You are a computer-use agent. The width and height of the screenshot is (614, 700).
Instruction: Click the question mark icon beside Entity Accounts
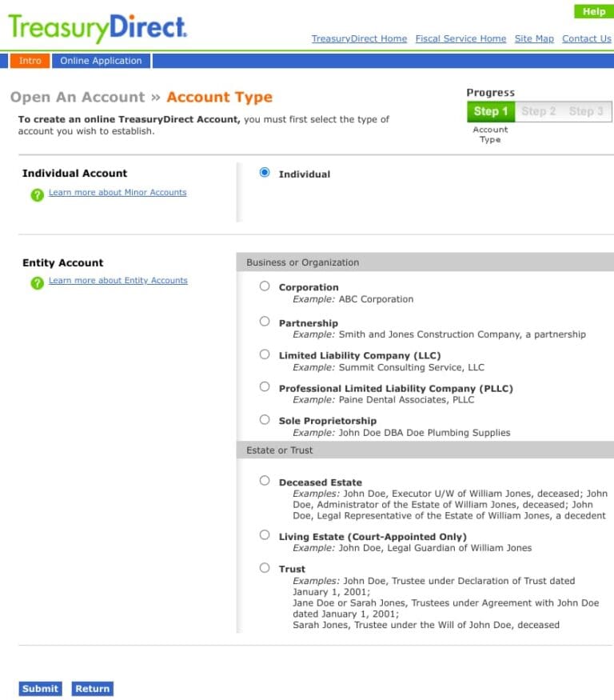click(x=37, y=282)
